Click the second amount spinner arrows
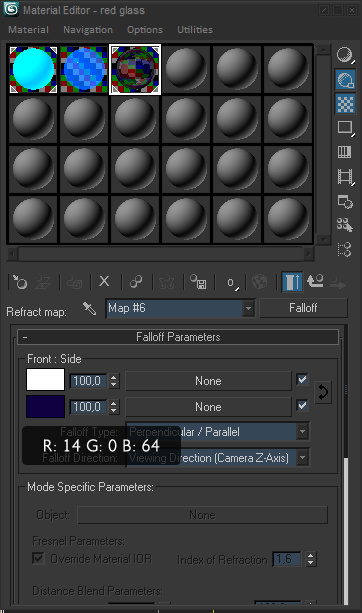The width and height of the screenshot is (362, 613). pos(113,407)
